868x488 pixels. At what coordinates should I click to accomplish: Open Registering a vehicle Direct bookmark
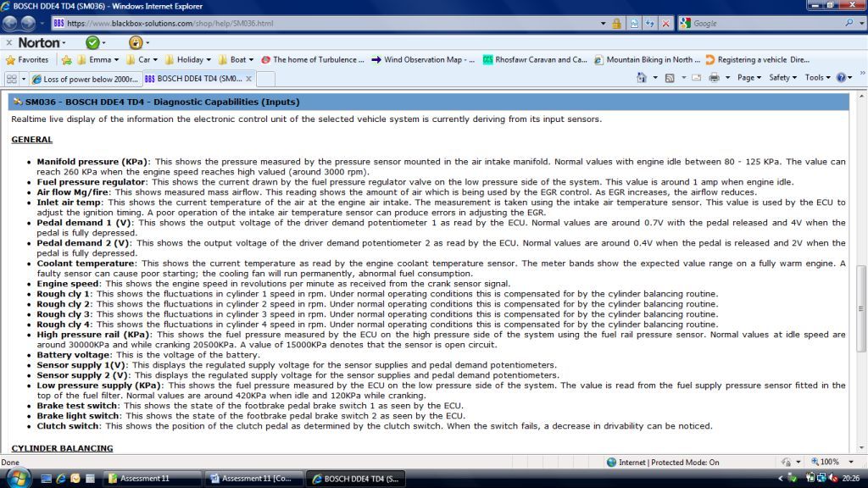tap(758, 60)
